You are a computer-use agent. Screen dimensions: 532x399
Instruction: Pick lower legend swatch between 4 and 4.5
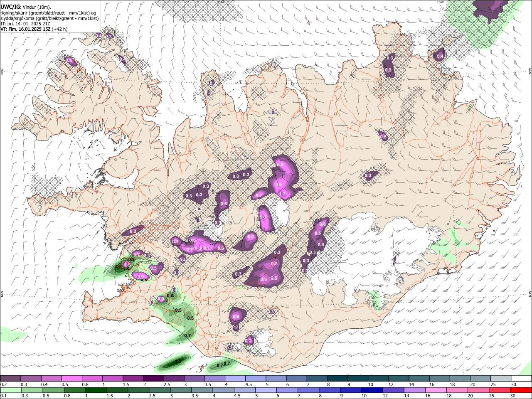223,390
